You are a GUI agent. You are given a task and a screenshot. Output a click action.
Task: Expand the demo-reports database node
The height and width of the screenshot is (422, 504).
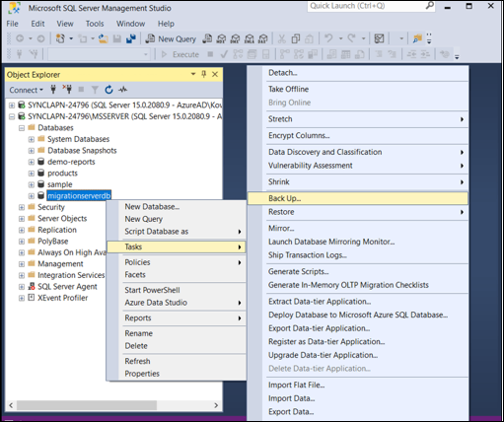click(32, 162)
